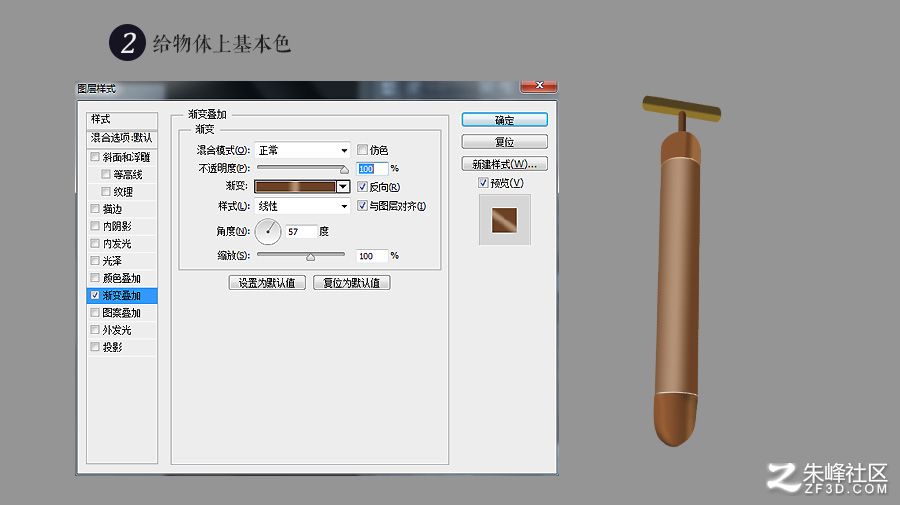Enable 纹理 checkbox

(x=106, y=191)
